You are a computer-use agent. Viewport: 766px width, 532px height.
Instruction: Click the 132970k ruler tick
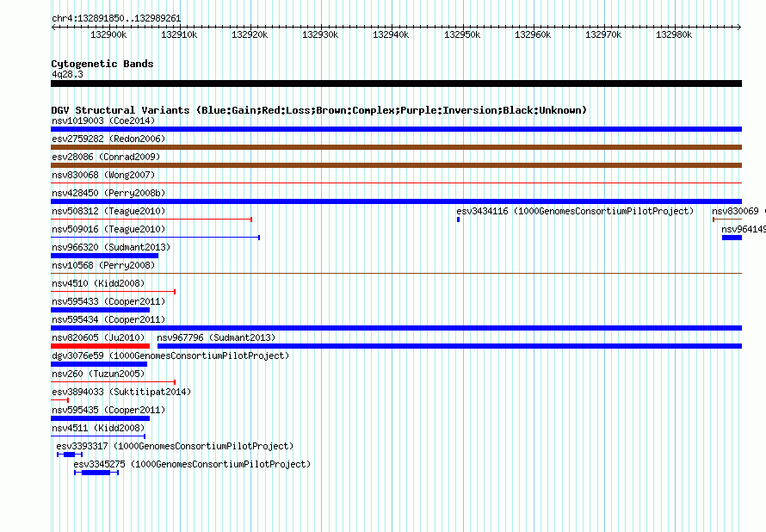(x=603, y=34)
